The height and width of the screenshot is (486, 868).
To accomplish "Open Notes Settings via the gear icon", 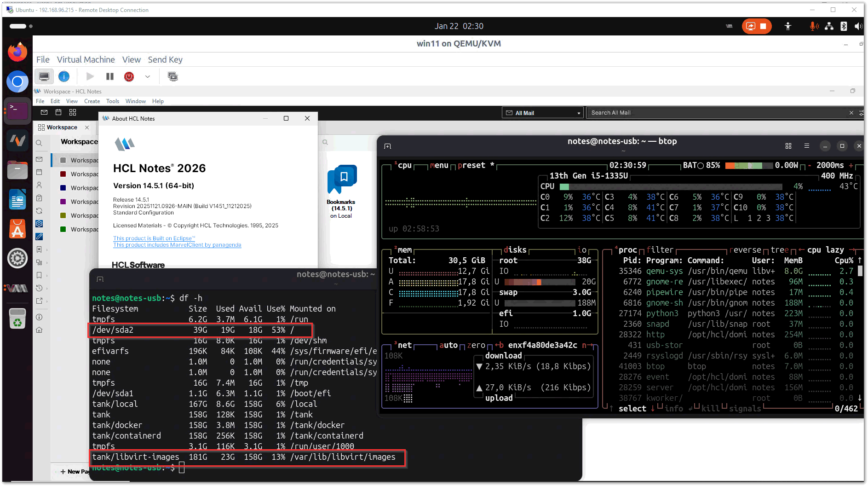I will (40, 224).
